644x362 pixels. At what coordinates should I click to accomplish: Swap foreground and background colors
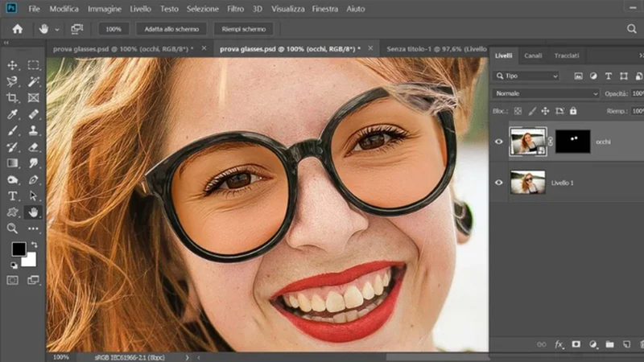(35, 245)
